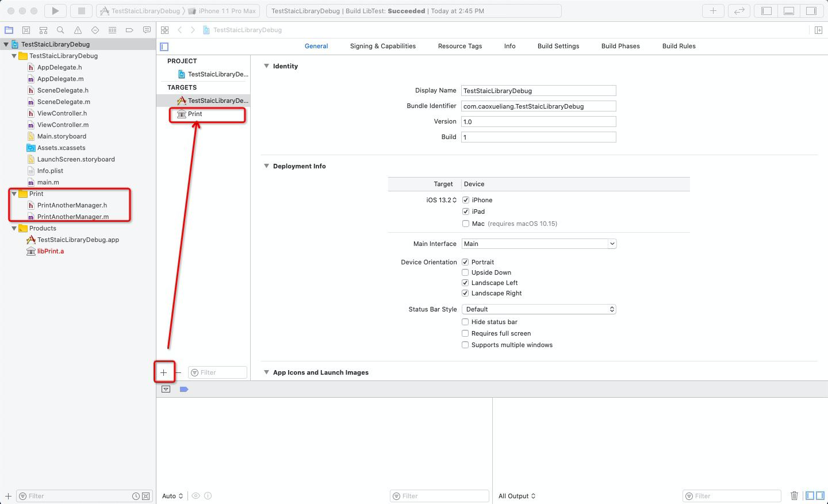Collapse the Identity section
The image size is (828, 504).
click(266, 66)
